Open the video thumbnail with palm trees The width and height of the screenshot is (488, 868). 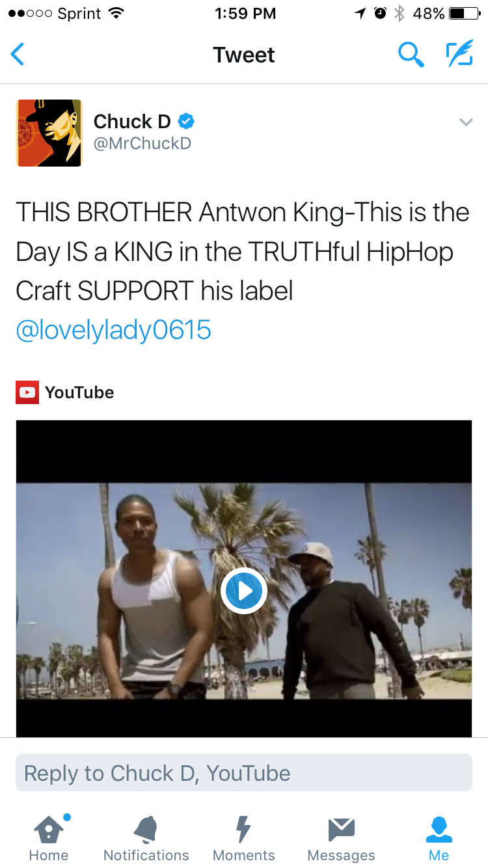click(244, 578)
